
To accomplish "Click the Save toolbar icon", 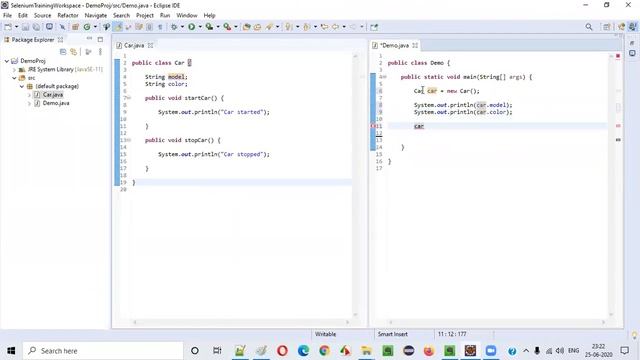I will 25,27.
